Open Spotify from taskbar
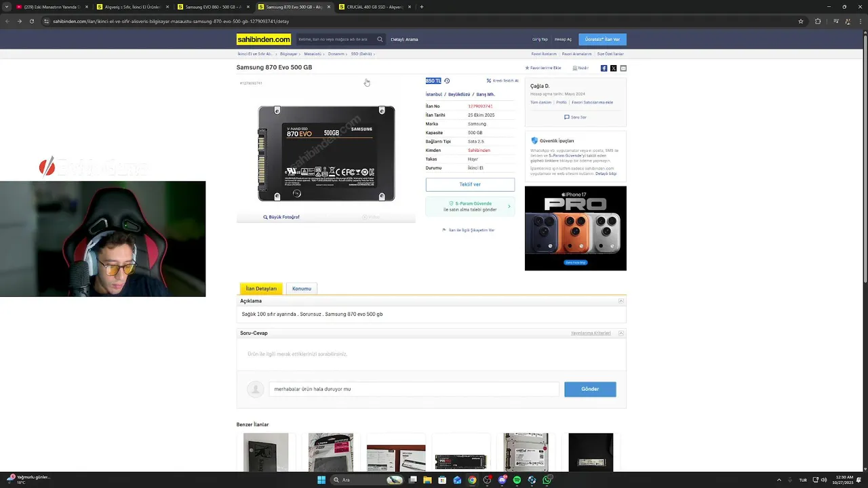Viewport: 868px width, 488px height. tap(517, 480)
